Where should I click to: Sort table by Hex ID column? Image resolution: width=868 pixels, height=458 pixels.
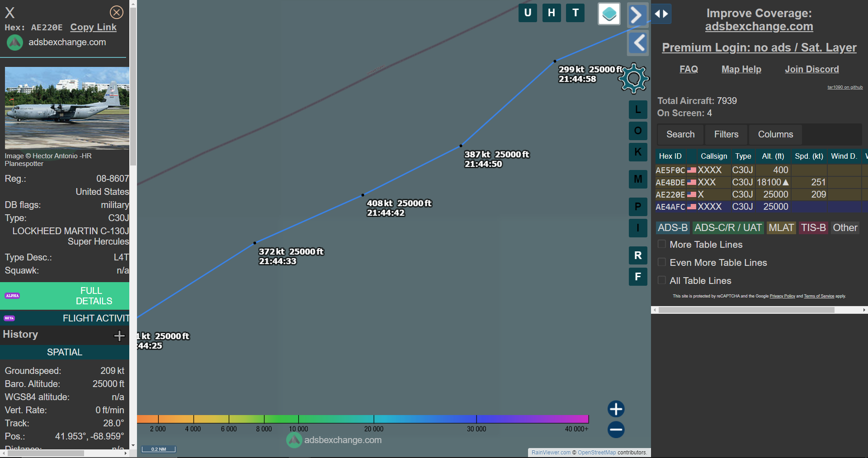[670, 156]
